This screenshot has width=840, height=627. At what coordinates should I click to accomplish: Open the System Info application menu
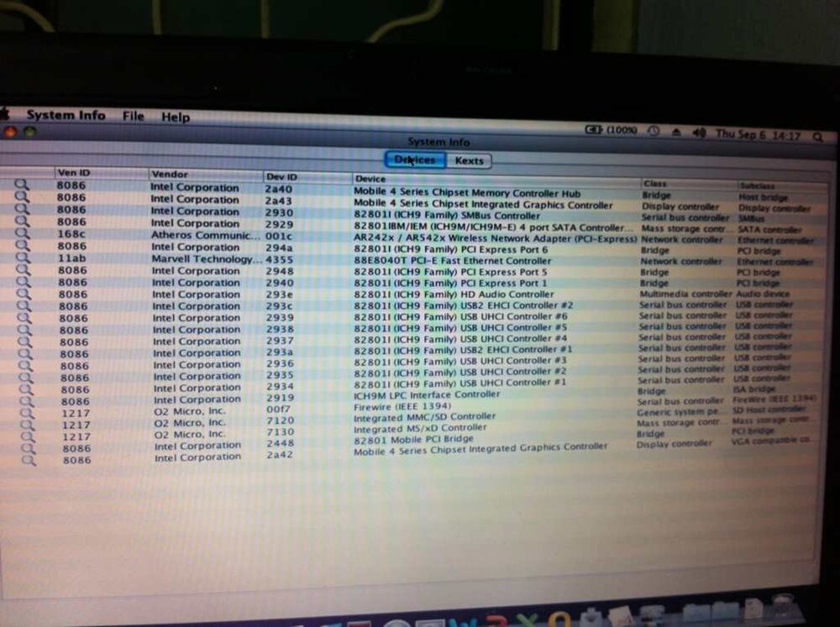[x=66, y=115]
